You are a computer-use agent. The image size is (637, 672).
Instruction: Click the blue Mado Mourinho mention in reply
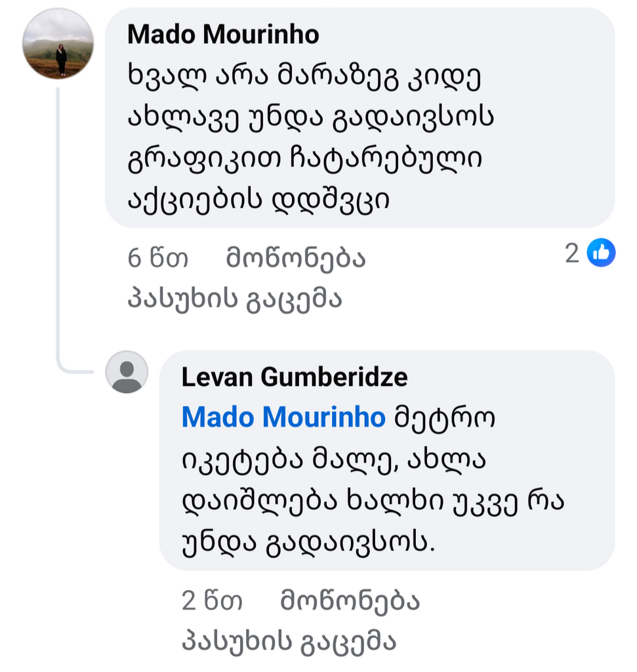click(x=283, y=417)
